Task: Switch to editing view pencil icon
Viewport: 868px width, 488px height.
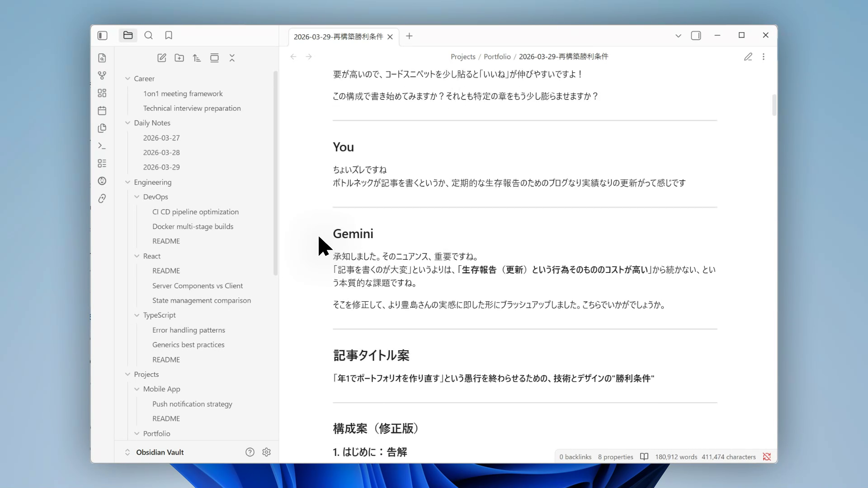Action: pos(748,56)
